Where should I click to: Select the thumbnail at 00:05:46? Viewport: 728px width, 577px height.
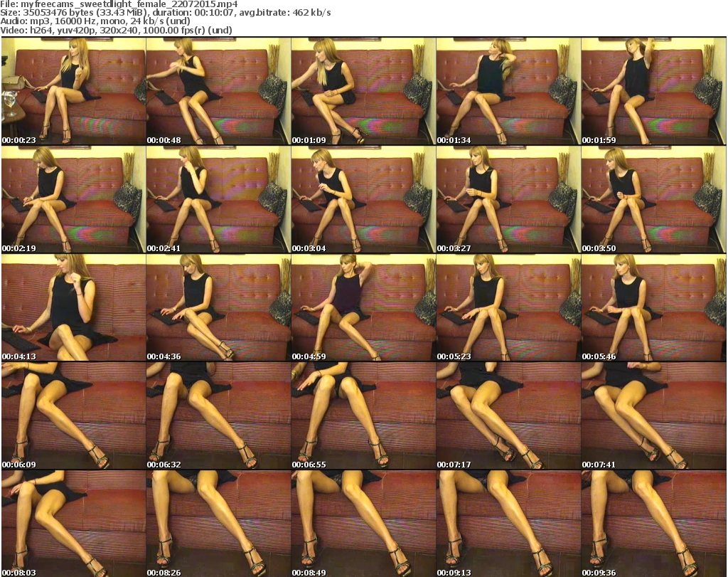coord(653,307)
